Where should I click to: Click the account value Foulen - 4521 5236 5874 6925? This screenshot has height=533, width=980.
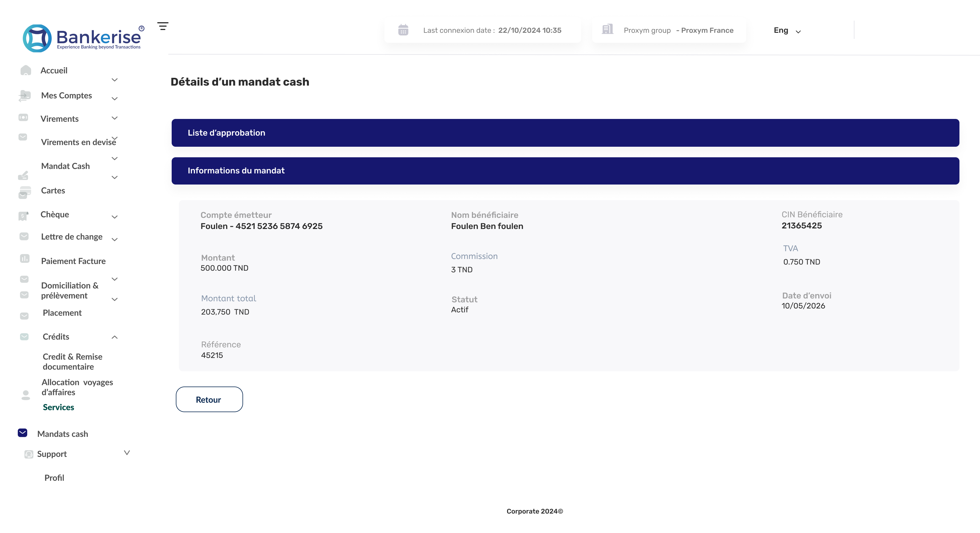point(261,226)
